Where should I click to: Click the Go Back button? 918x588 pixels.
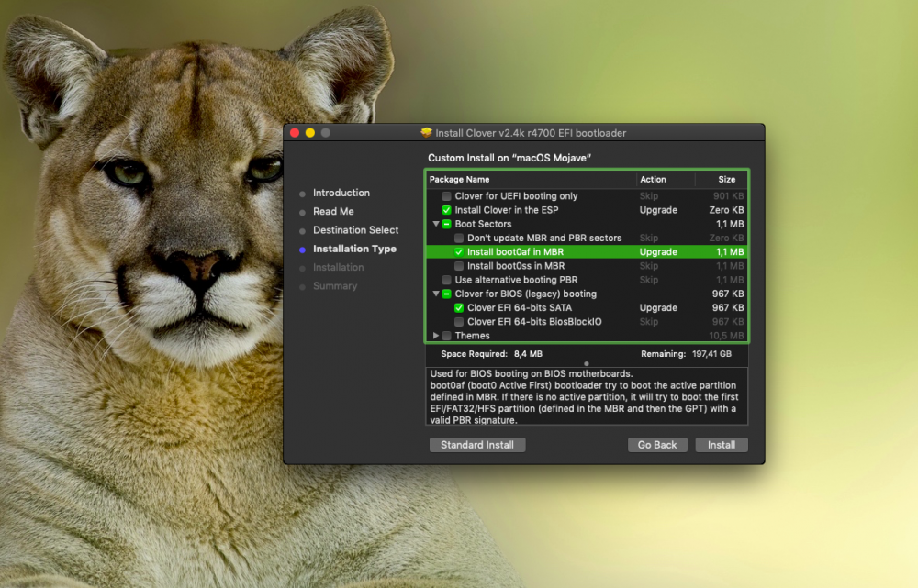coord(657,445)
